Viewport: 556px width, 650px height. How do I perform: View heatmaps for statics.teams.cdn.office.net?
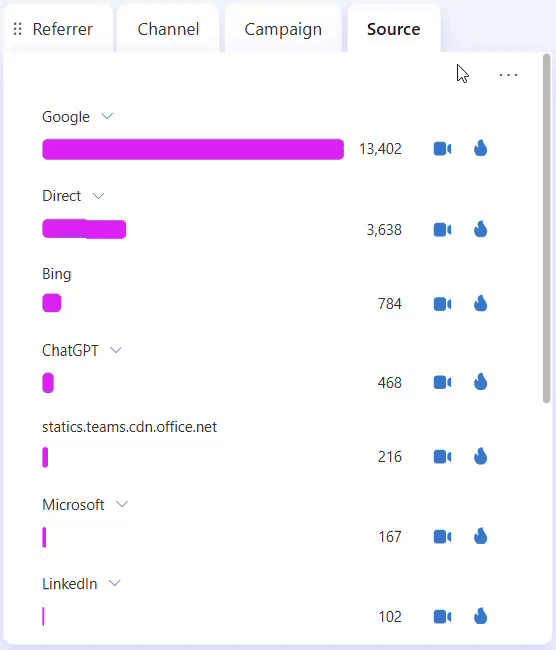481,456
